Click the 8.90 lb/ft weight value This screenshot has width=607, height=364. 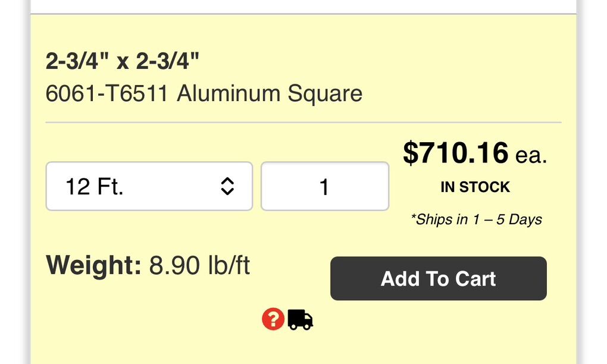click(x=199, y=265)
